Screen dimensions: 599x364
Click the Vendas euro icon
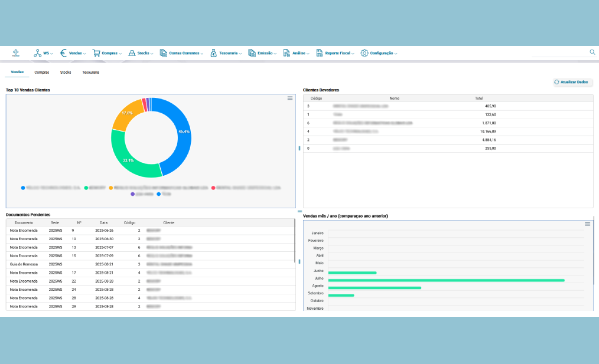point(64,53)
